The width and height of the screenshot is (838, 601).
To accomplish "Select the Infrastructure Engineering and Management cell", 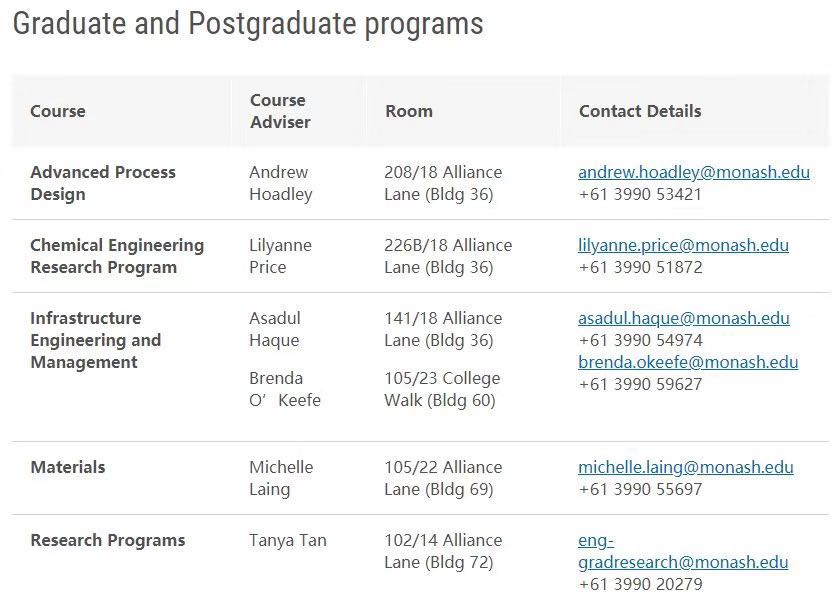I will point(95,340).
